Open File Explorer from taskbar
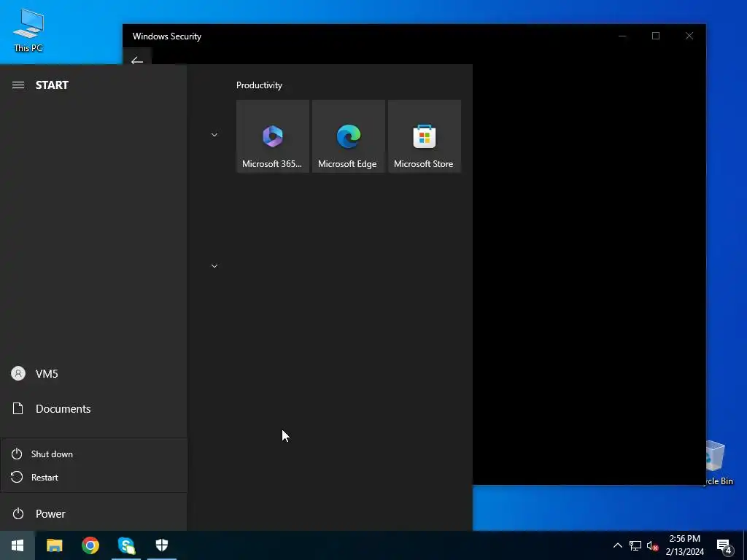The height and width of the screenshot is (560, 747). (54, 545)
